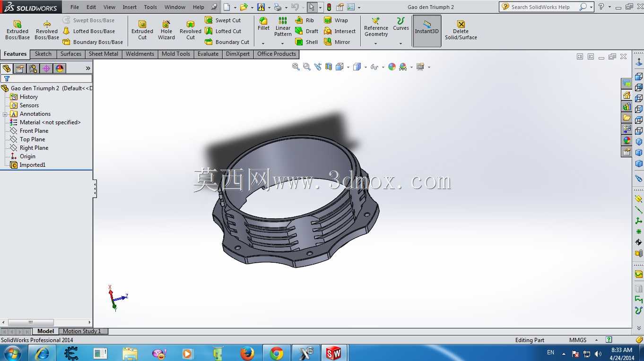644x361 pixels.
Task: Open the Design Library task pane tab
Action: (x=627, y=107)
